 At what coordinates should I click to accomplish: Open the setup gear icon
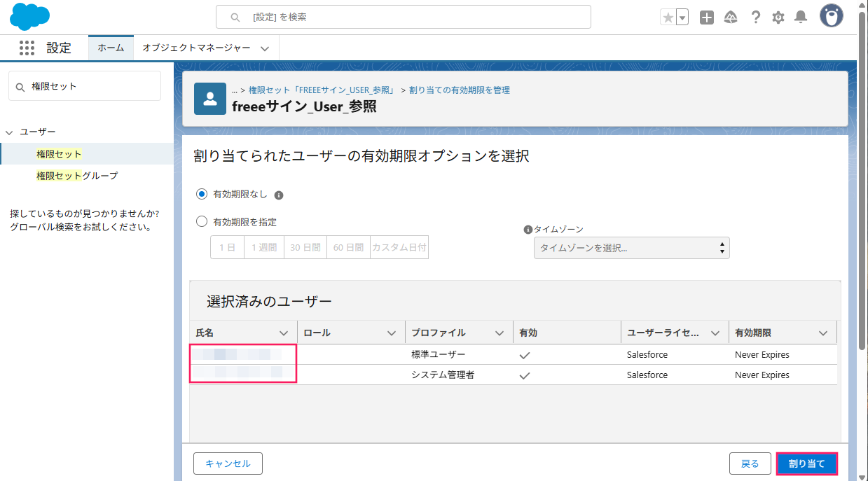click(778, 18)
